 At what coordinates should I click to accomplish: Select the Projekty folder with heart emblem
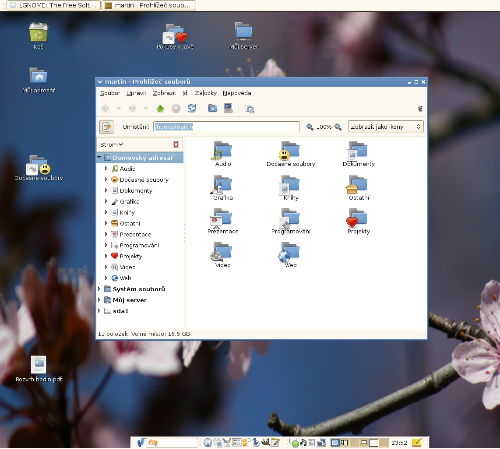[x=358, y=221]
